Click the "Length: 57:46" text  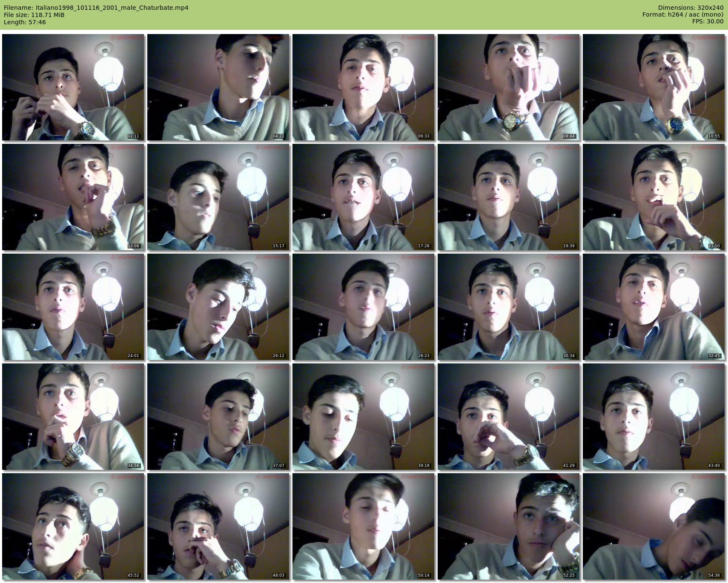click(x=25, y=22)
